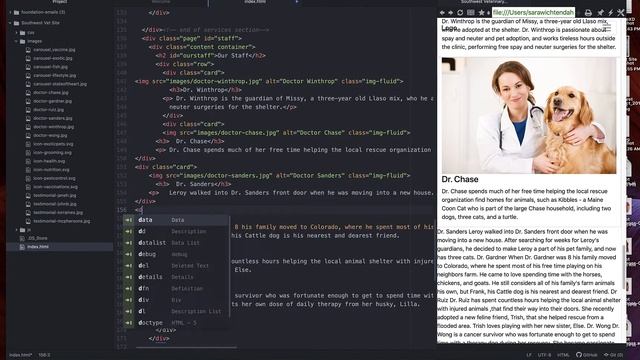Open icon-vaccinations.svg in the tree

click(55, 187)
